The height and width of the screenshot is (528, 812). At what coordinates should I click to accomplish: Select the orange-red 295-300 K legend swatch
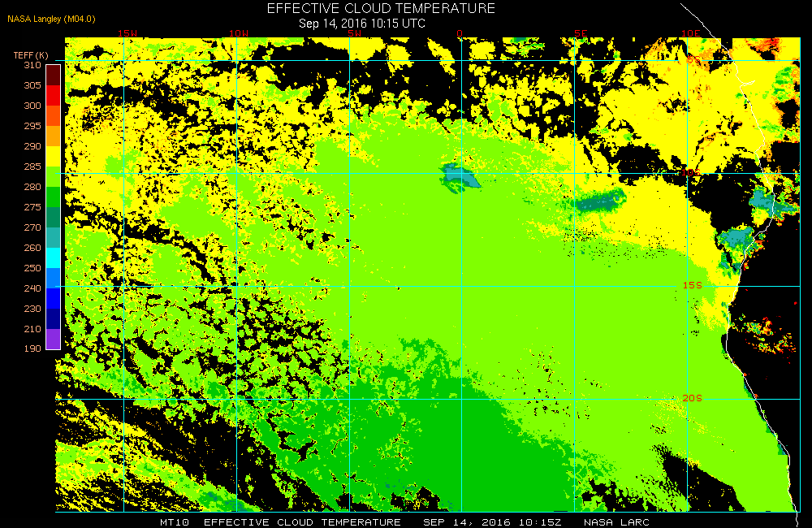(x=54, y=115)
